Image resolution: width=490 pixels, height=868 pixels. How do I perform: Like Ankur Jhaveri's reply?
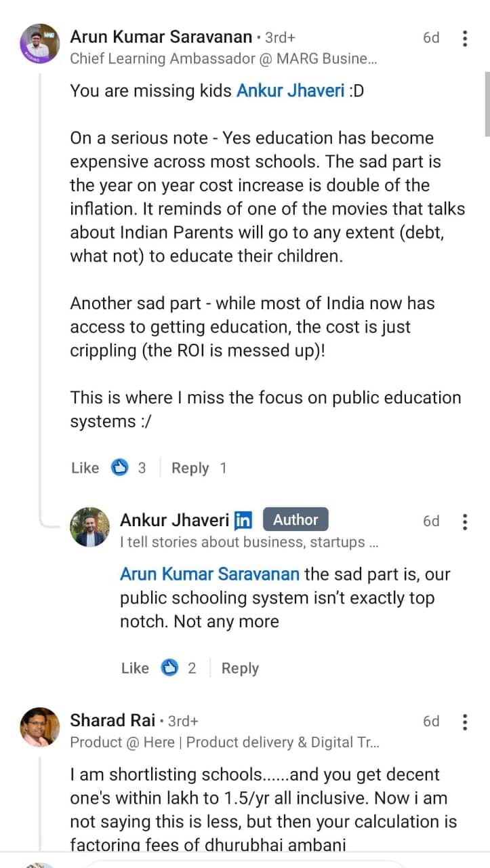[135, 668]
